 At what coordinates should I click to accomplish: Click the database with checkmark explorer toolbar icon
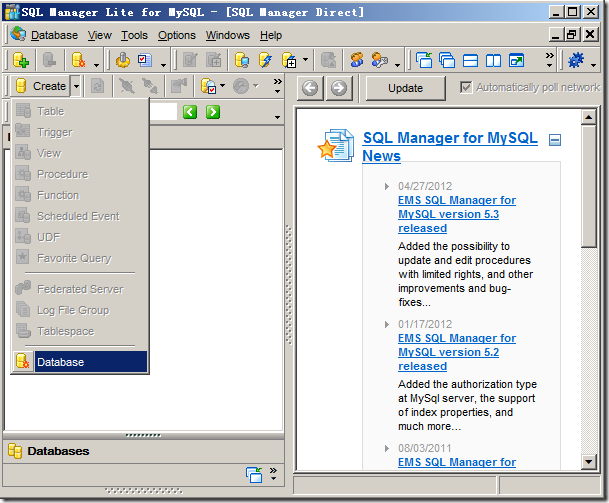tap(209, 86)
